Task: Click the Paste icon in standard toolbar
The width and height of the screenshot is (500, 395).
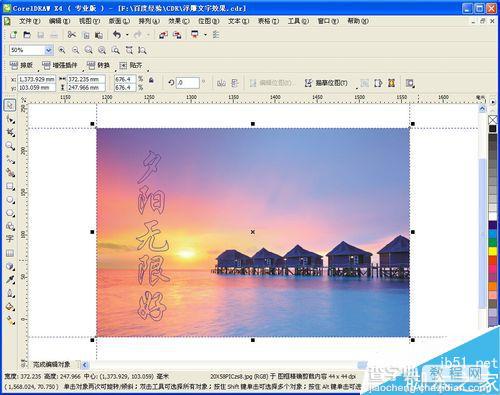Action: coord(99,35)
